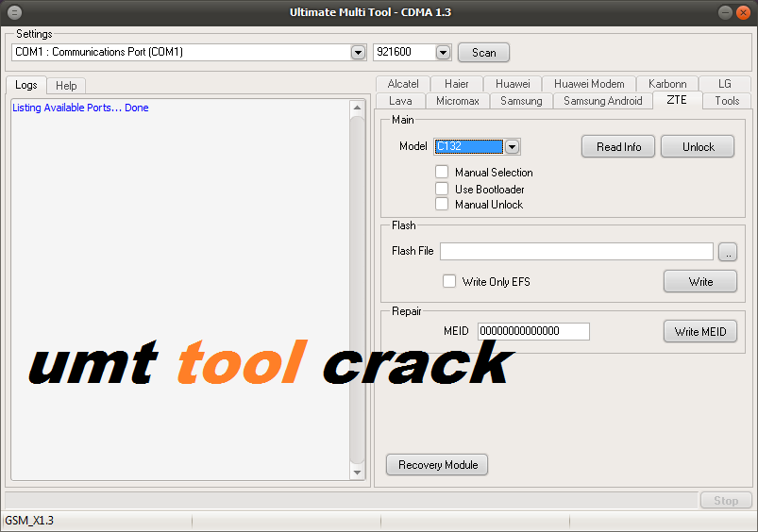This screenshot has width=758, height=532.
Task: Click the Write button in Flash section
Action: click(x=700, y=282)
